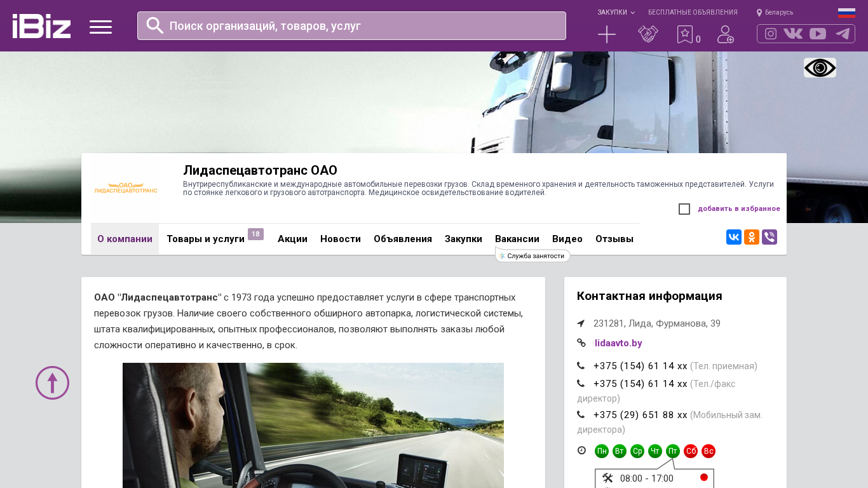868x488 pixels.
Task: Click the search magnifier icon
Action: click(x=155, y=25)
